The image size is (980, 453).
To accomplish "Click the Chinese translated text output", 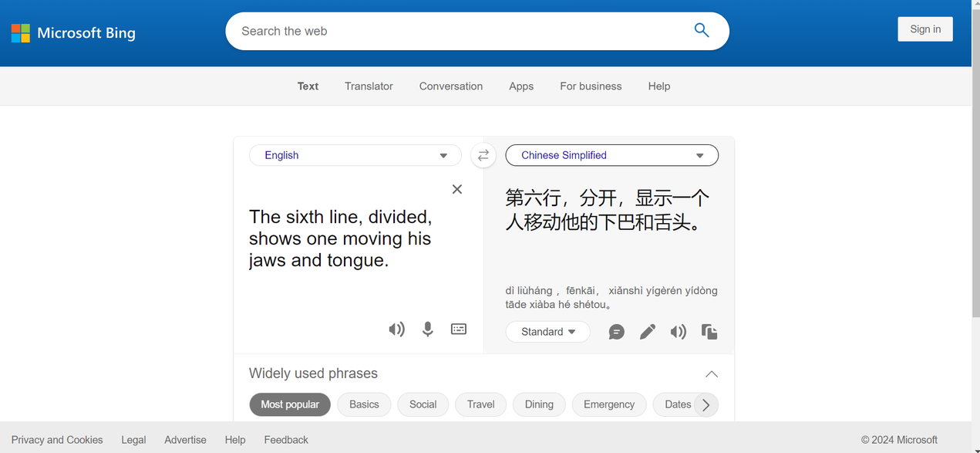I will pos(608,211).
